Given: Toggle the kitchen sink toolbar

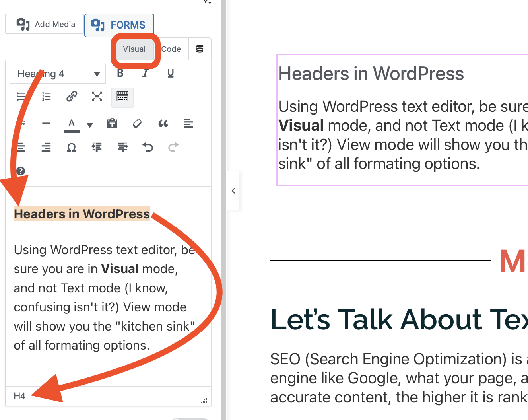Looking at the screenshot, I should [x=122, y=97].
